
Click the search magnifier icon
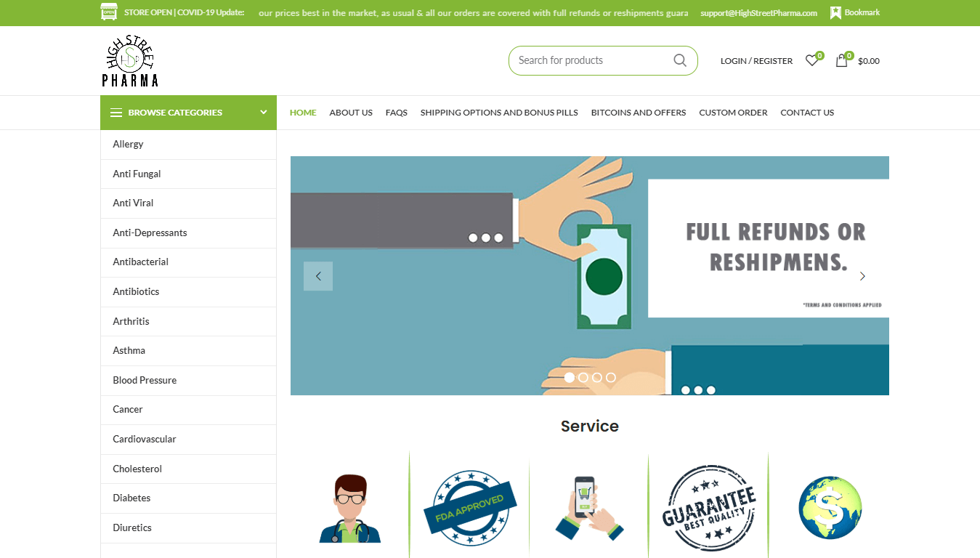point(679,60)
